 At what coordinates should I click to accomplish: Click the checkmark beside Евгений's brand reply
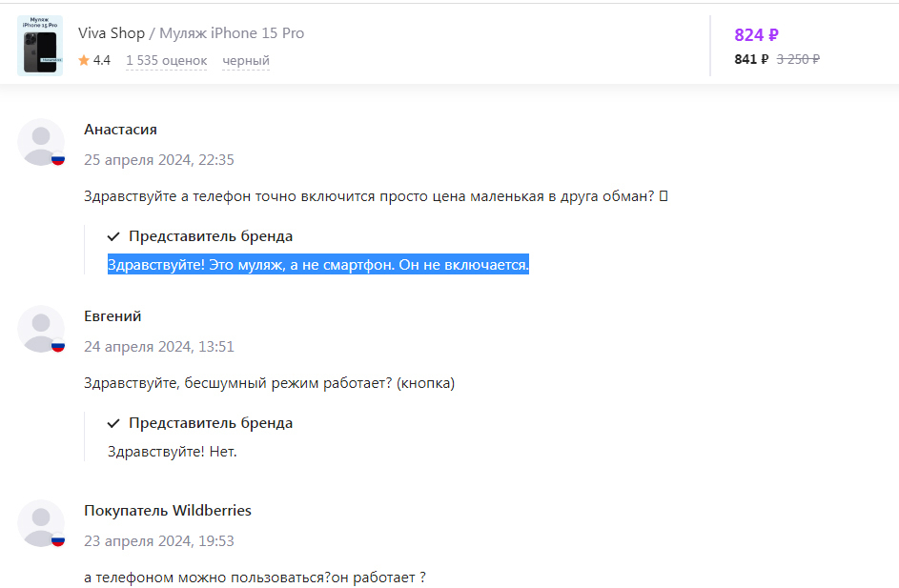pyautogui.click(x=113, y=423)
